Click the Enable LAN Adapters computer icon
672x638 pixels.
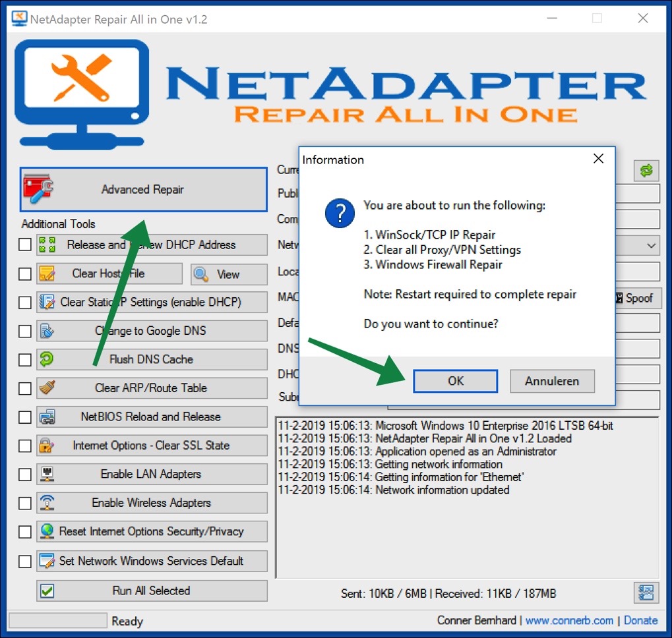point(47,474)
